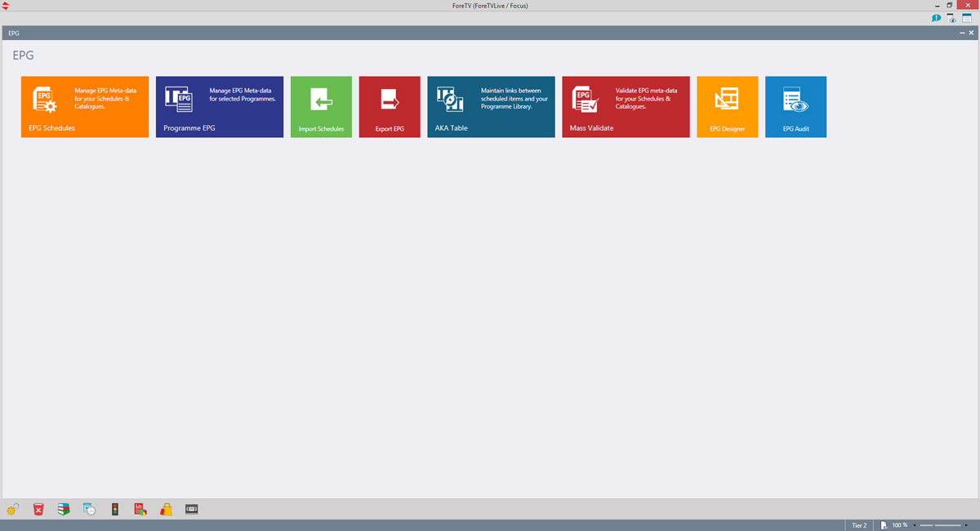Open the EPG Audit tile

click(795, 107)
